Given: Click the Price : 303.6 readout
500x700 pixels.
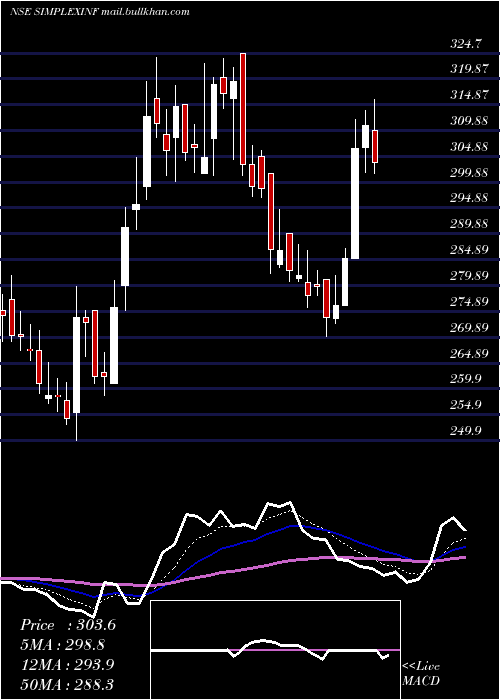Looking at the screenshot, I should (68, 625).
